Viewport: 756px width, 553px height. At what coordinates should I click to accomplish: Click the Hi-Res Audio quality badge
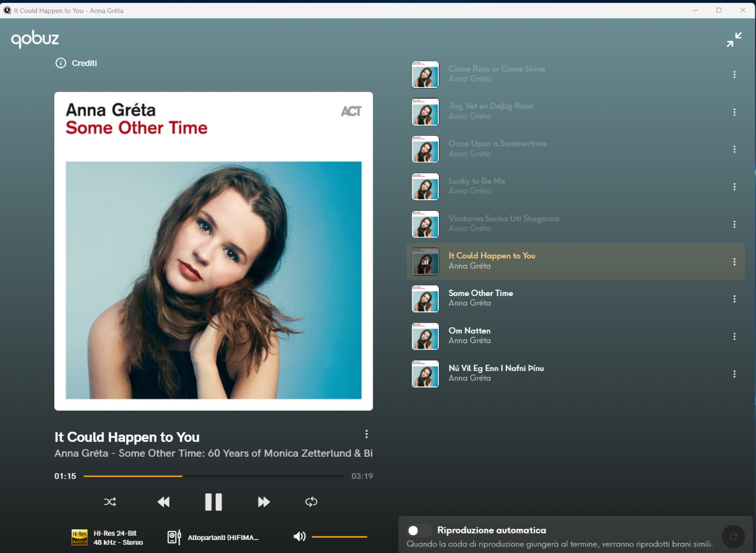point(79,537)
